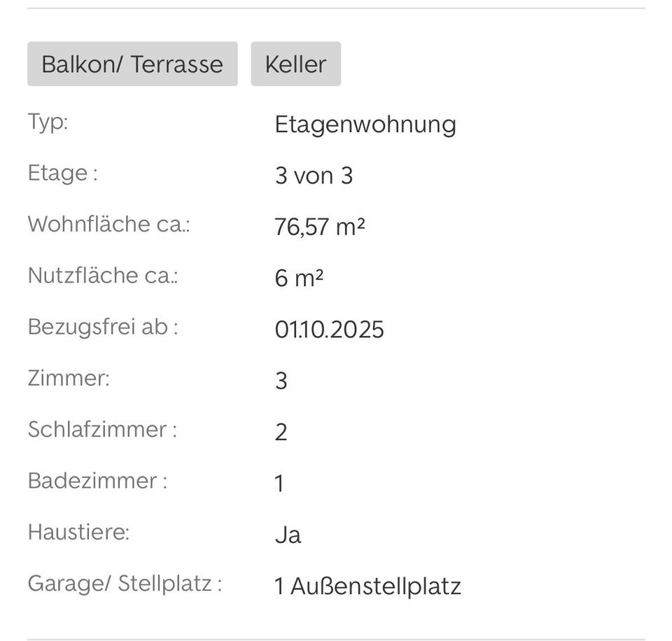Select the 76,57 m² living area value
Image resolution: width=672 pixels, height=641 pixels.
[x=320, y=227]
